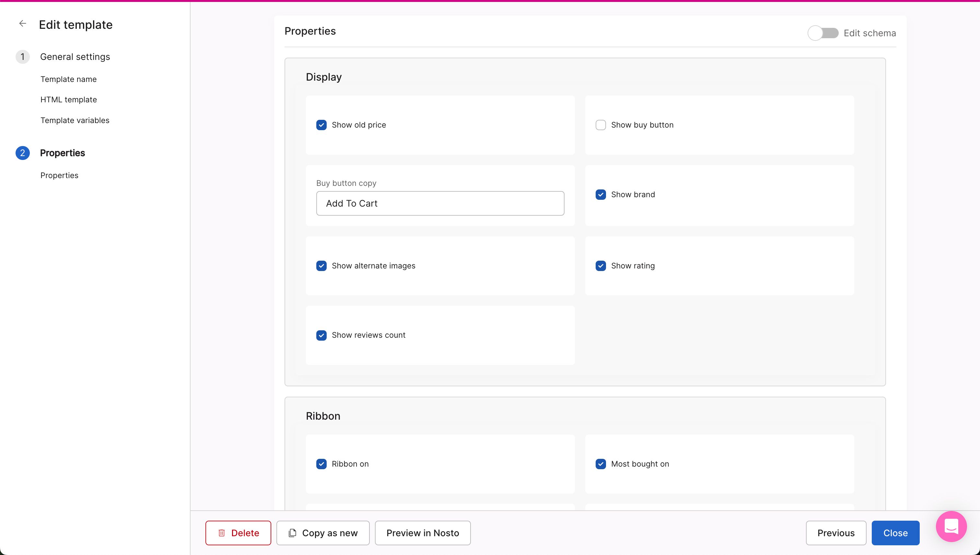Viewport: 980px width, 555px height.
Task: Click the Preview in Nosto button
Action: tap(422, 533)
